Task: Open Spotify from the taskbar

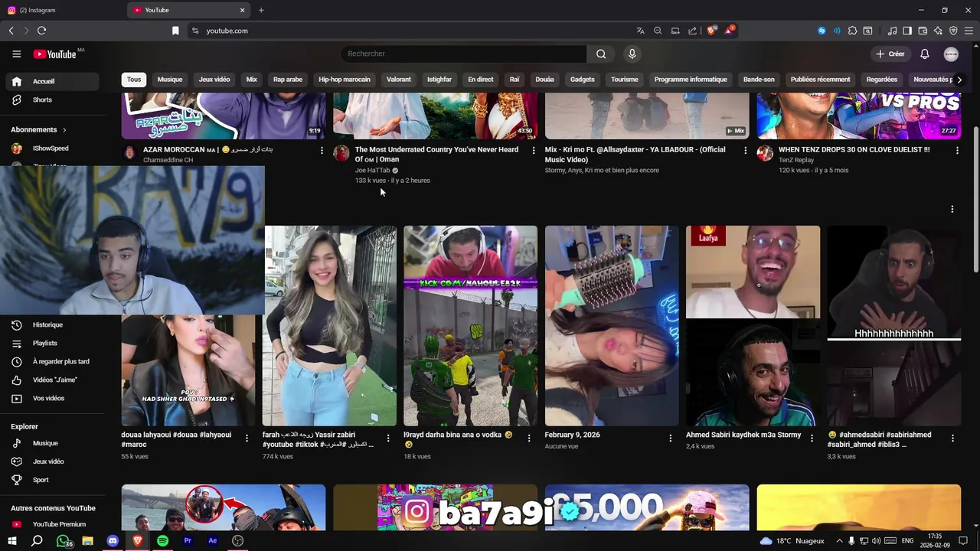Action: click(x=162, y=540)
